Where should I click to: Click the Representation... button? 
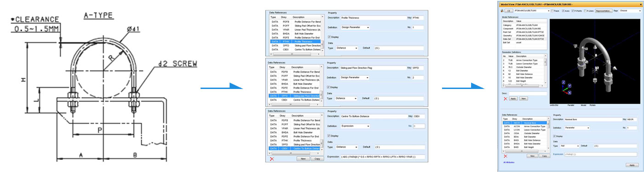coord(604,11)
